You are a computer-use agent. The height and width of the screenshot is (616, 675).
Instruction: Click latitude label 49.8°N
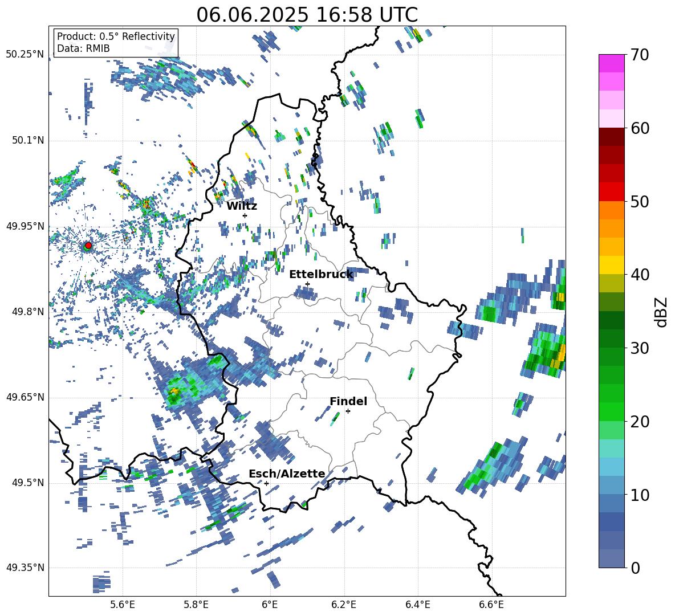point(29,311)
